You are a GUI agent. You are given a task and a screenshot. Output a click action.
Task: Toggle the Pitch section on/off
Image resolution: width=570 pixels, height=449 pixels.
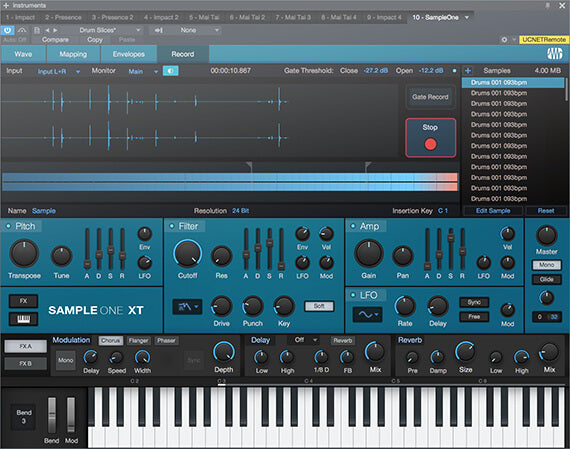tap(8, 226)
